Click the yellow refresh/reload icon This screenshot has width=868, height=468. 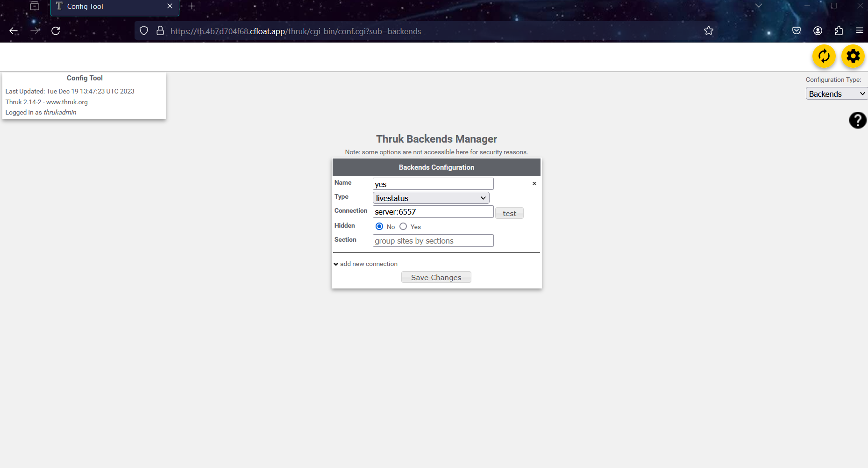pyautogui.click(x=824, y=56)
